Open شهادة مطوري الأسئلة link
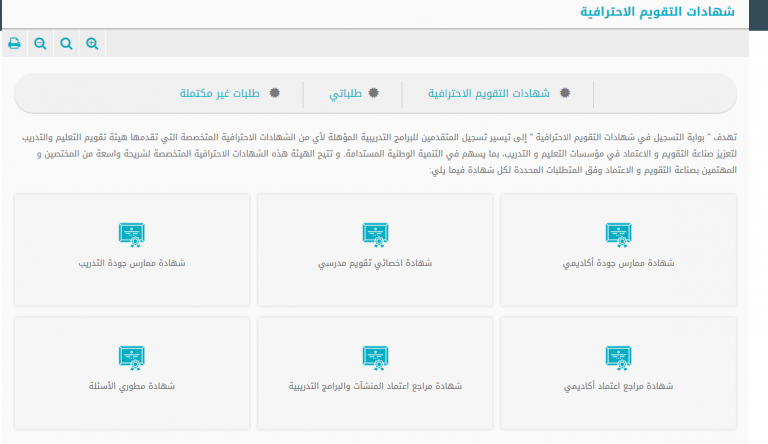This screenshot has width=768, height=444. [x=132, y=386]
